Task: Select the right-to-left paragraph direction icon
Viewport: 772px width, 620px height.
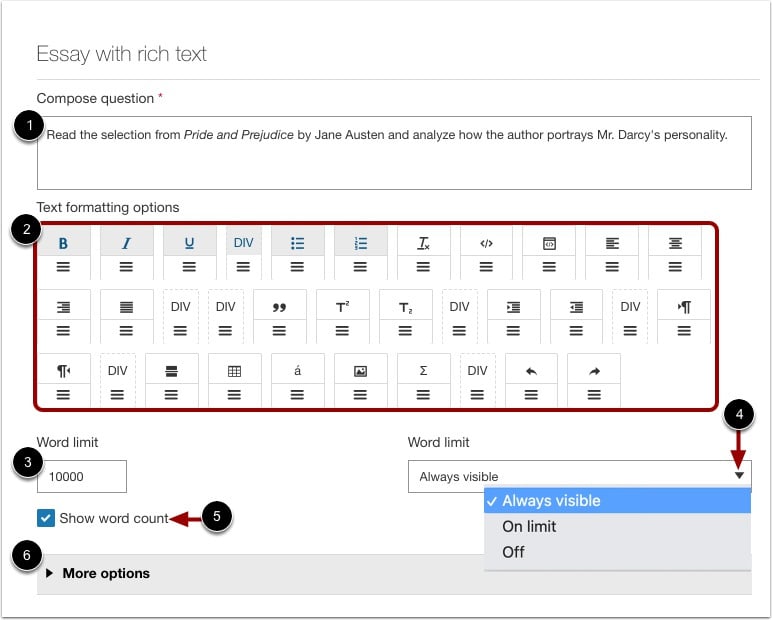Action: 64,370
